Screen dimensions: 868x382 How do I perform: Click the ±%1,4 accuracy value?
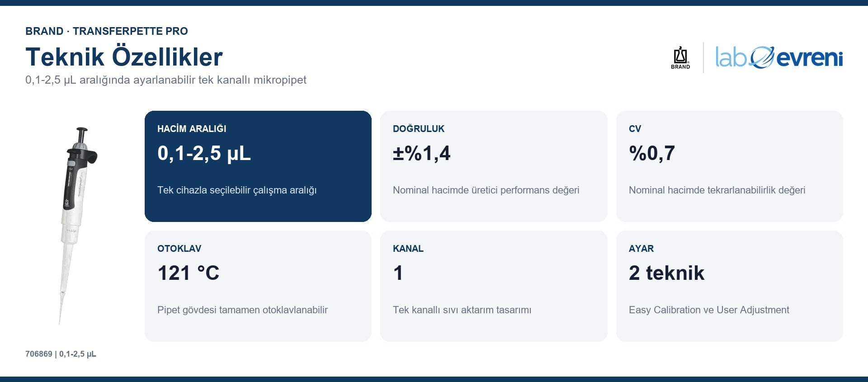pos(422,153)
